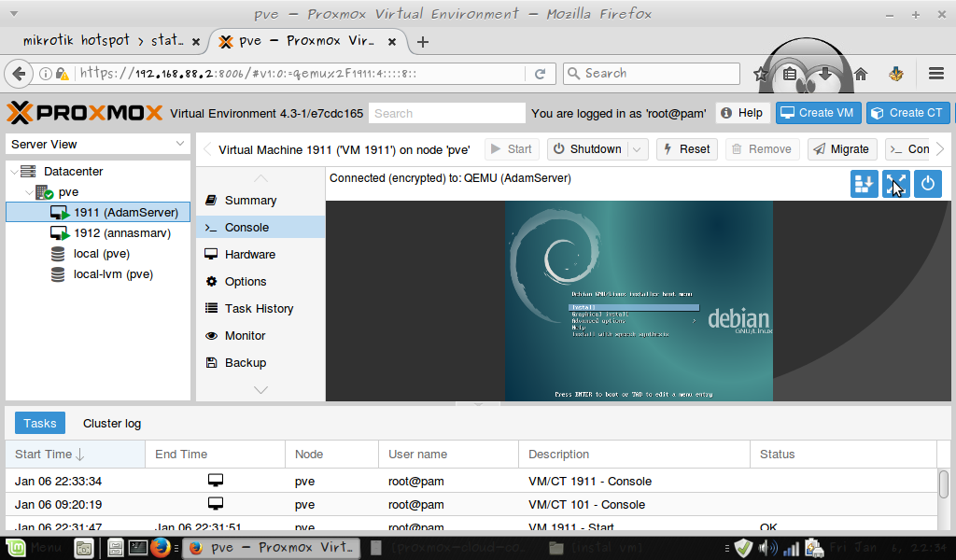Viewport: 956px width, 560px height.
Task: Click the Start VM button
Action: tap(512, 149)
